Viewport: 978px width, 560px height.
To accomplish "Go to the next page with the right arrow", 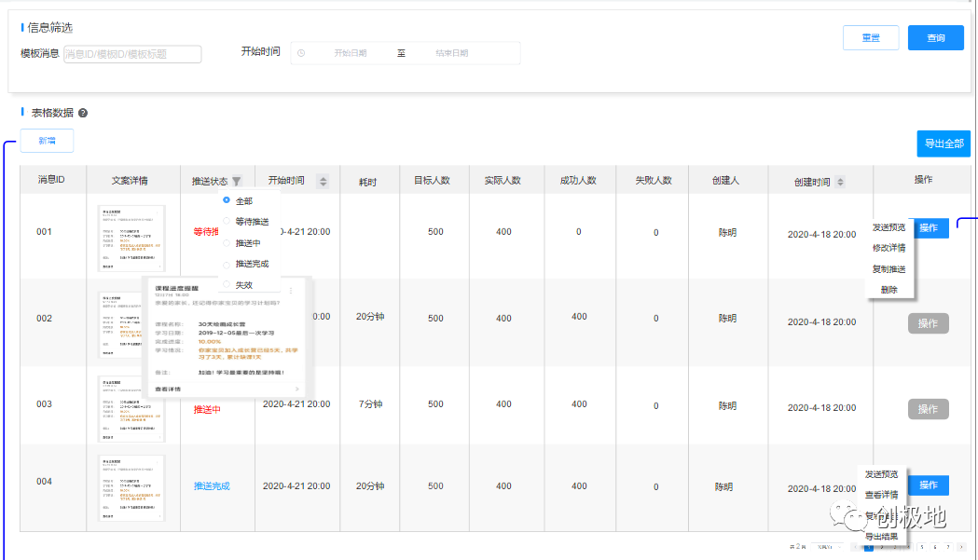I will tap(961, 547).
